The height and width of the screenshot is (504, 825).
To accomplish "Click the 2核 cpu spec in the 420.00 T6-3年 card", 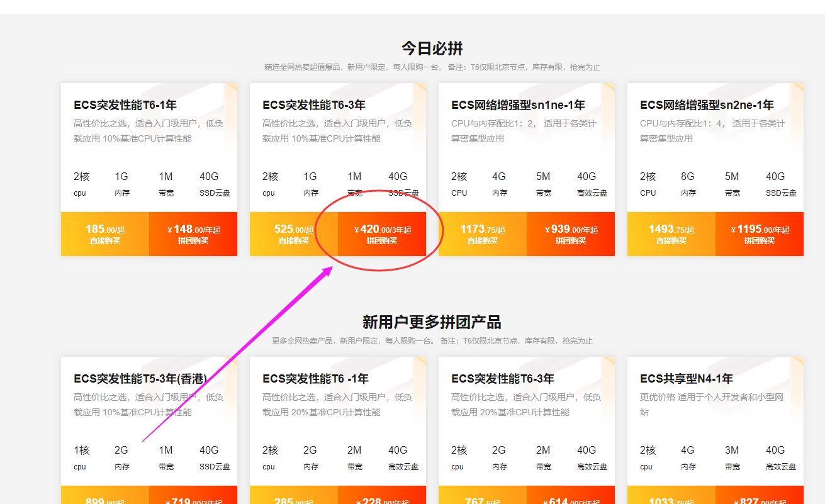I will 270,184.
